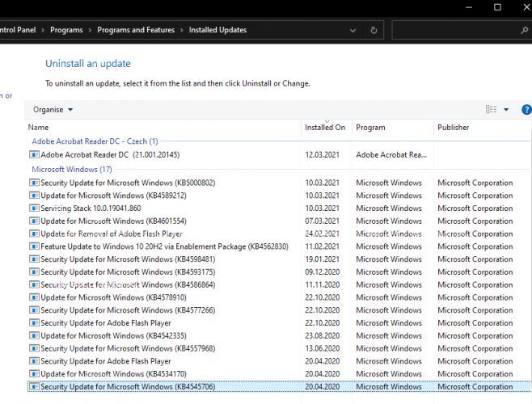The width and height of the screenshot is (532, 404).
Task: Expand the address bar history dropdown
Action: [x=353, y=30]
